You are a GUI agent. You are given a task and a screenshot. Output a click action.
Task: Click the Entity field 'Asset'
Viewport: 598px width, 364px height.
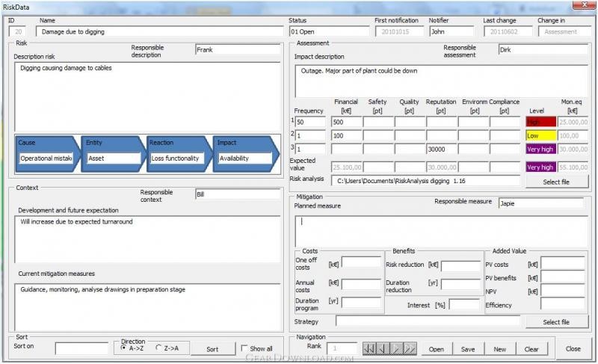click(x=114, y=158)
